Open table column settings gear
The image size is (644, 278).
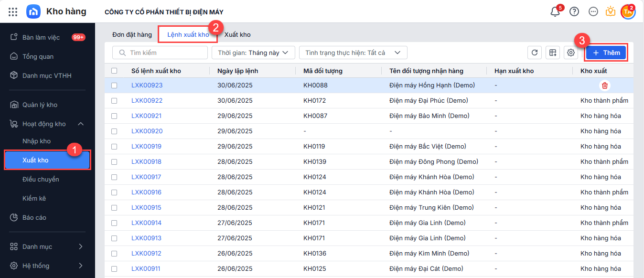pos(571,53)
